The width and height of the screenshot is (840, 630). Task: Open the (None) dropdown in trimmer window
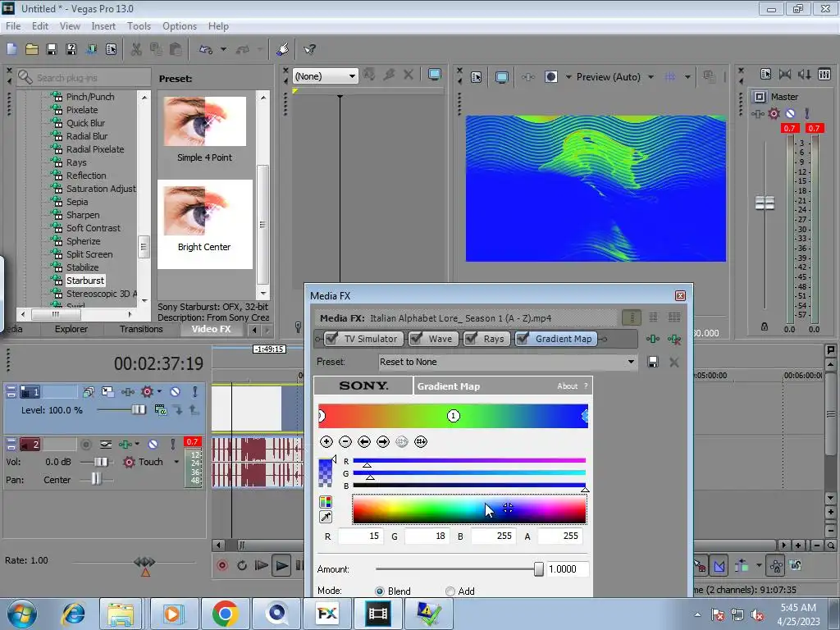click(325, 76)
